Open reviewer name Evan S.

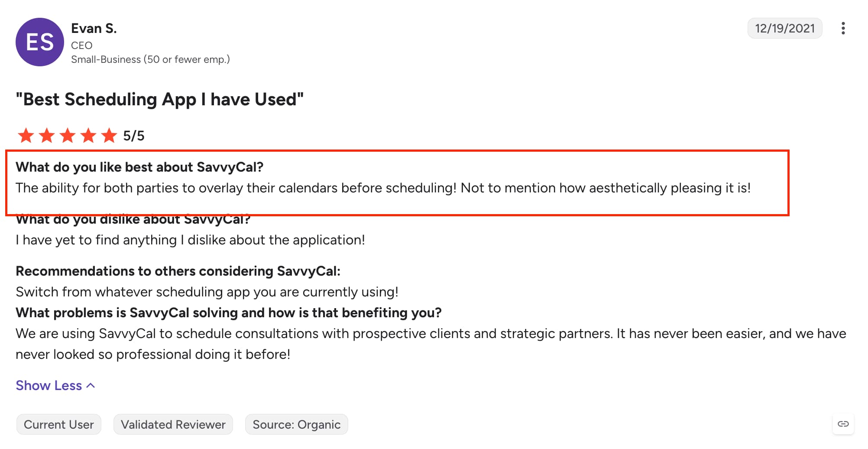click(94, 28)
